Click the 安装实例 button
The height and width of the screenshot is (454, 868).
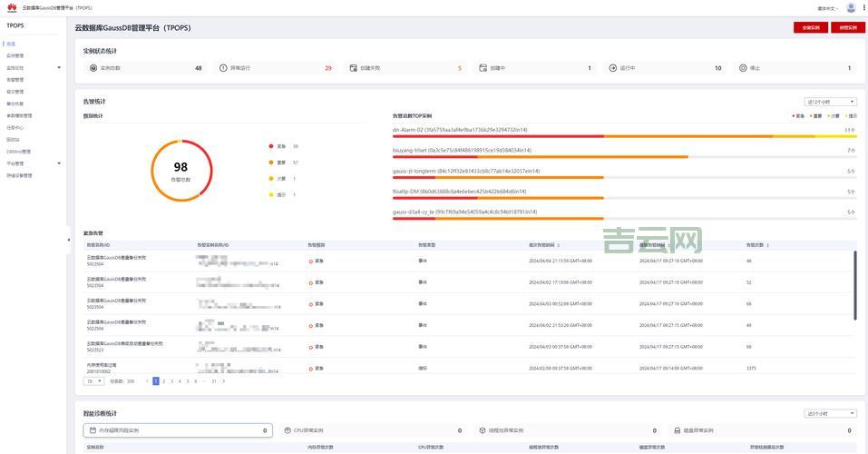click(810, 28)
